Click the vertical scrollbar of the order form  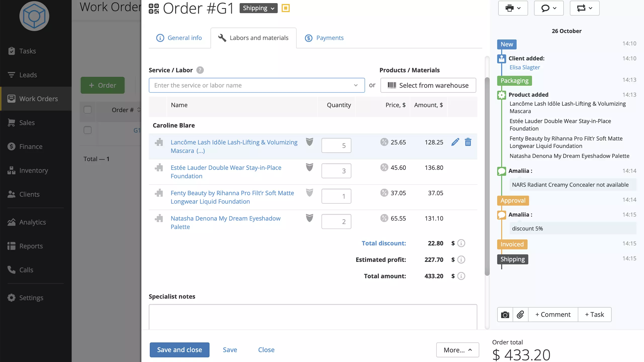point(487,176)
